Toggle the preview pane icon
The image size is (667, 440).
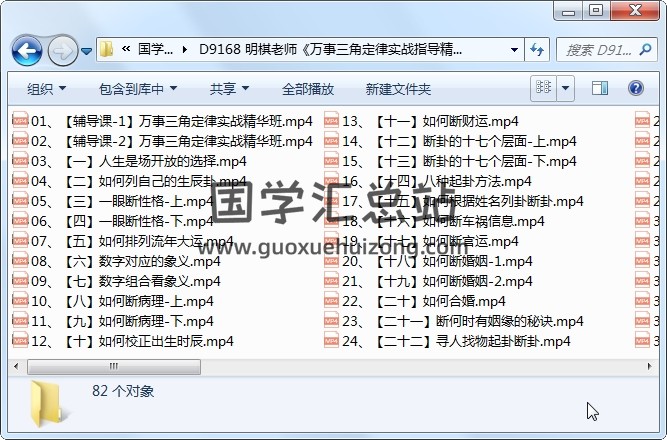coord(600,88)
